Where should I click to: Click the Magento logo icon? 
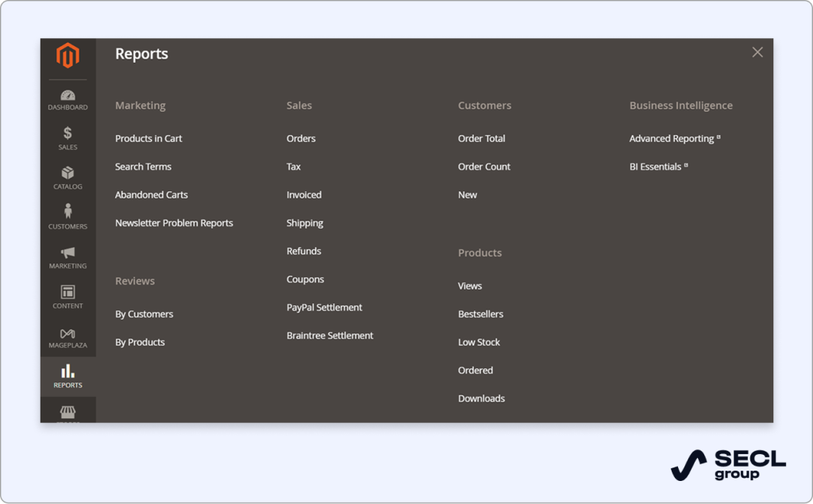click(67, 56)
